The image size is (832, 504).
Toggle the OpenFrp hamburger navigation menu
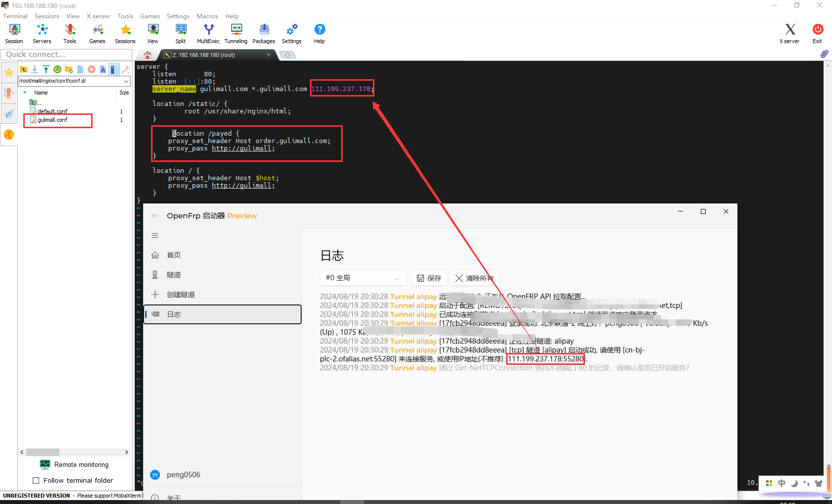(155, 236)
